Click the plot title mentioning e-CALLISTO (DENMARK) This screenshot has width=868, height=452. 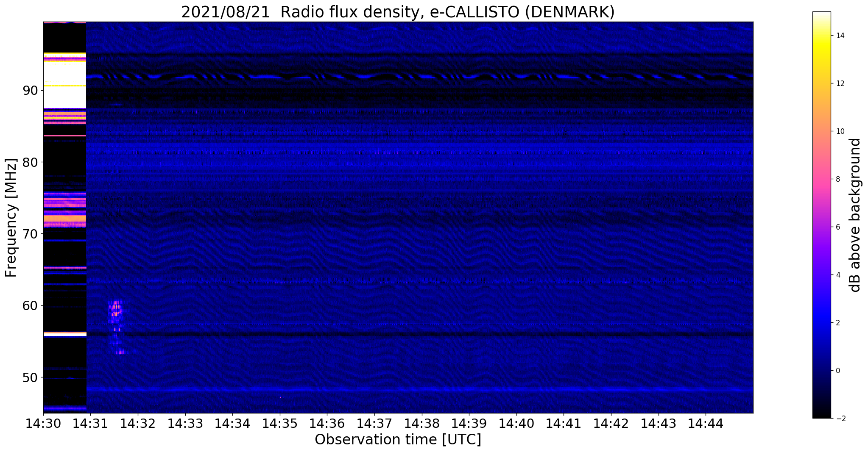click(398, 12)
